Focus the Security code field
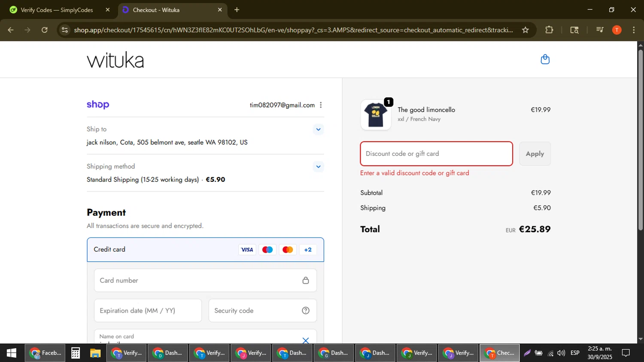The height and width of the screenshot is (362, 644). click(262, 310)
